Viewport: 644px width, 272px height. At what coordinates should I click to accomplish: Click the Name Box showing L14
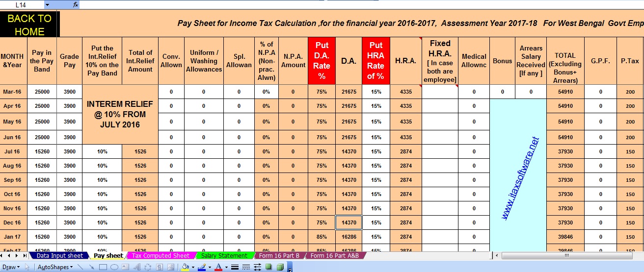point(22,4)
